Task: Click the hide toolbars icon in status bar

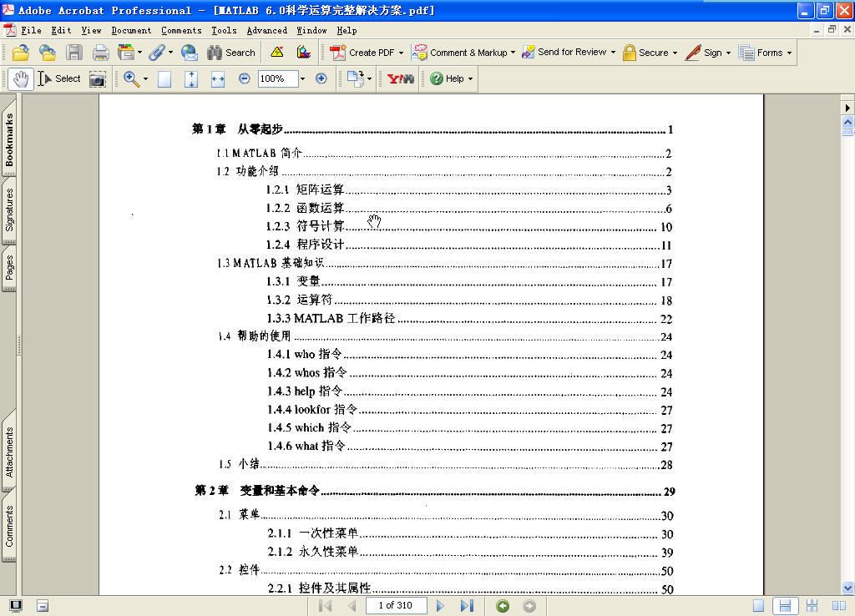Action: [43, 606]
